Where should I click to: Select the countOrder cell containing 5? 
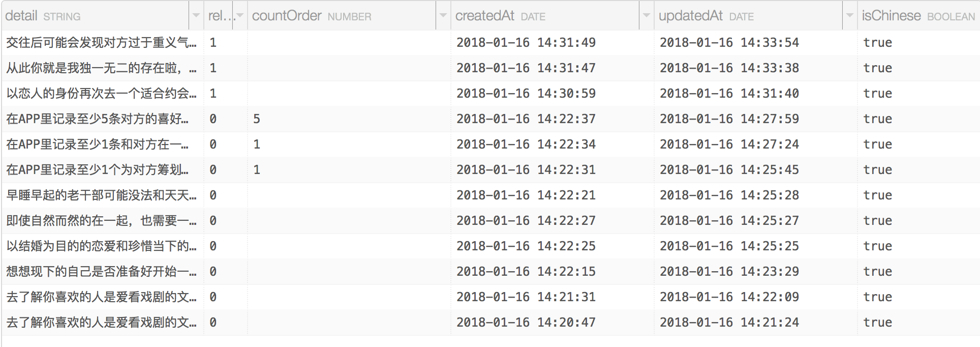(257, 119)
